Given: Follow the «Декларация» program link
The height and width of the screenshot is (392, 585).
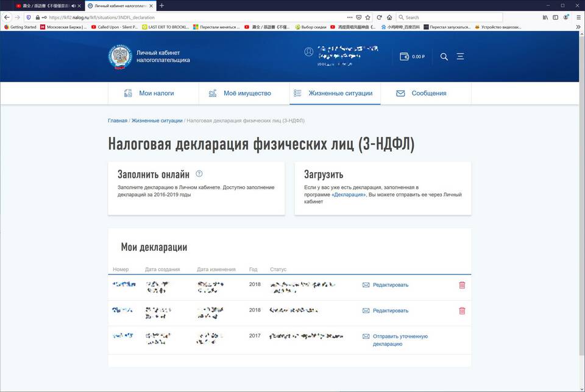Looking at the screenshot, I should point(349,195).
